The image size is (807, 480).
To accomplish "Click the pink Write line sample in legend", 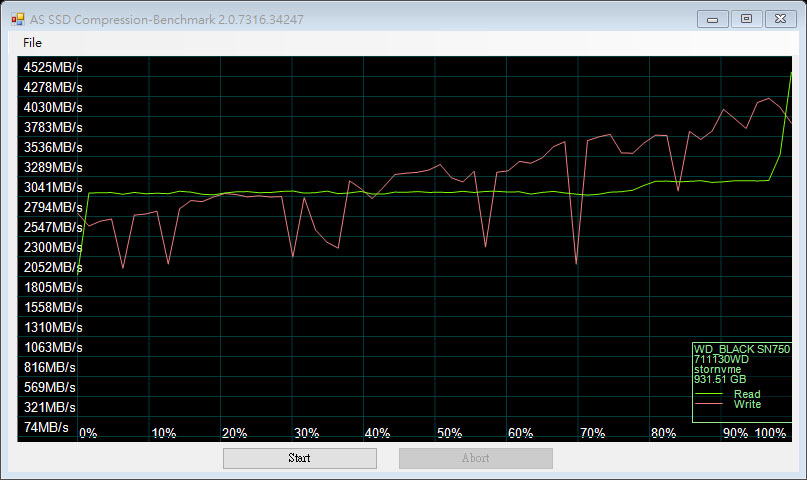I will click(709, 404).
